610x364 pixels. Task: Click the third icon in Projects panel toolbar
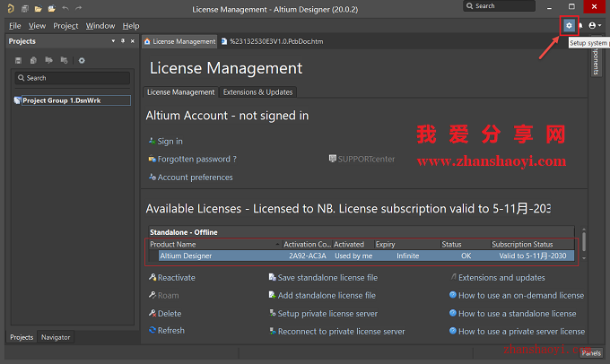click(x=48, y=60)
